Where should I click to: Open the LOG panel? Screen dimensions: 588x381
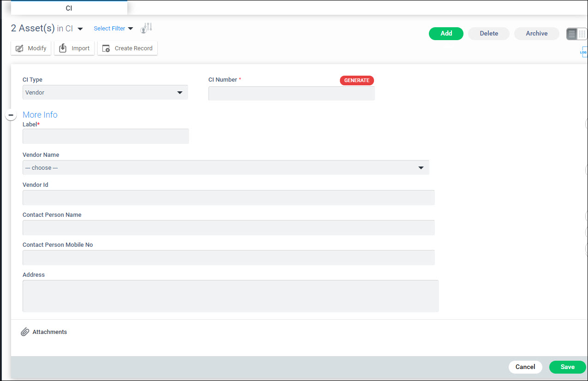(583, 52)
